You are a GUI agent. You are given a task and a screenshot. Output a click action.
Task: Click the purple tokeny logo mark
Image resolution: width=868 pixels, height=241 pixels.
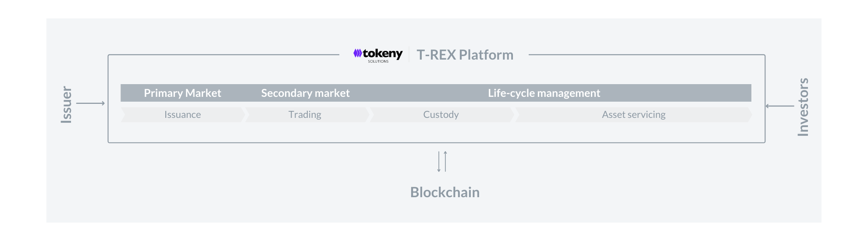click(x=358, y=53)
